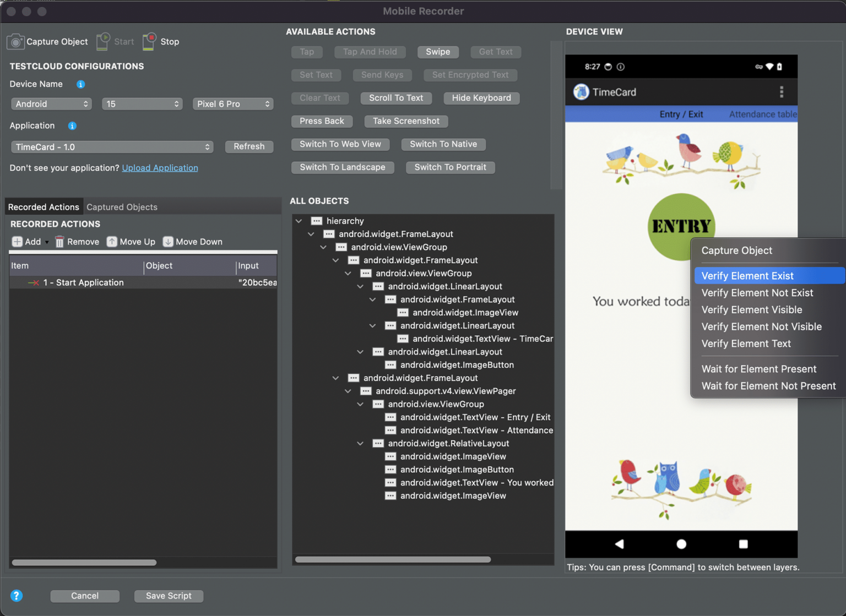The width and height of the screenshot is (846, 616).
Task: Open the help question mark icon
Action: click(17, 595)
